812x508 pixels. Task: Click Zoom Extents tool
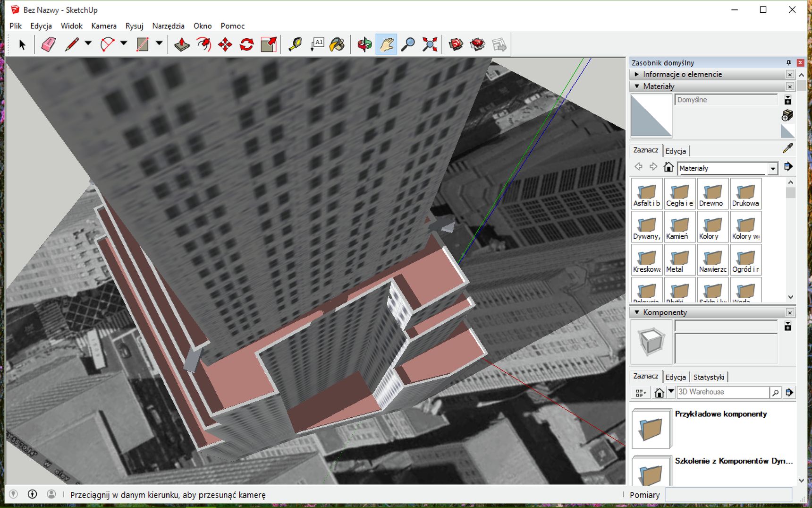430,44
